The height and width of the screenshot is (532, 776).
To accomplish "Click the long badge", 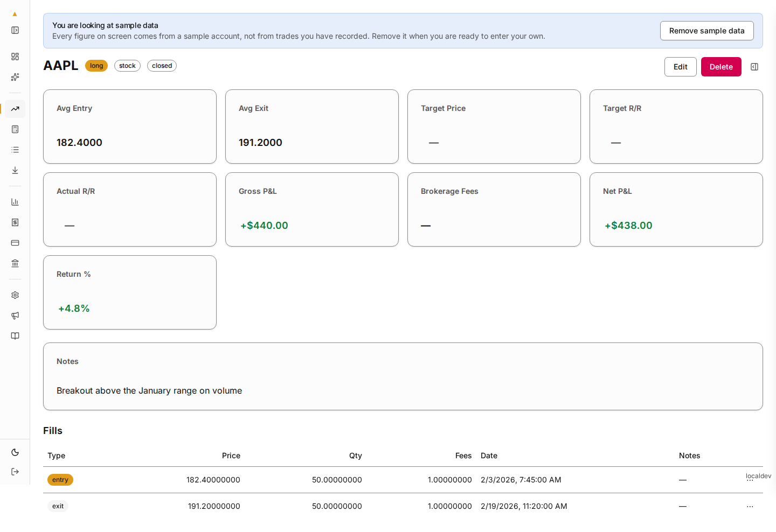I will (96, 66).
